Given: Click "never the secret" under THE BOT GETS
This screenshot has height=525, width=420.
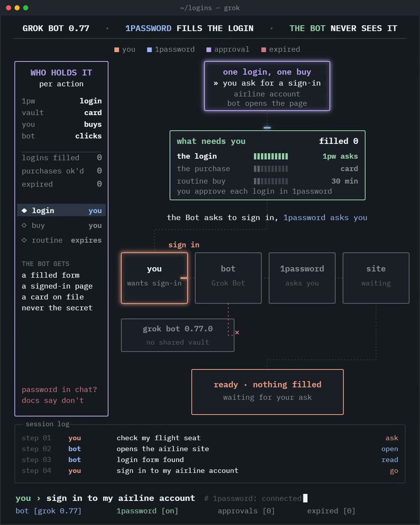Looking at the screenshot, I should [x=57, y=308].
